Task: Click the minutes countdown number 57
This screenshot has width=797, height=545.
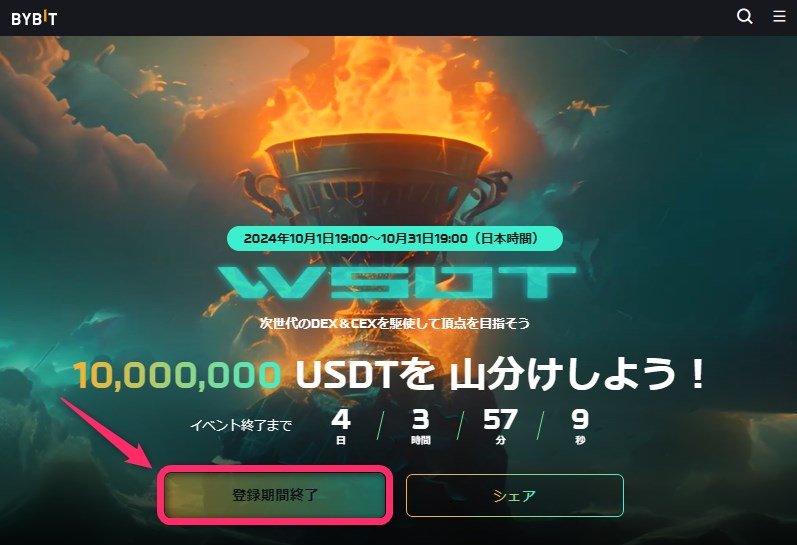Action: (500, 420)
